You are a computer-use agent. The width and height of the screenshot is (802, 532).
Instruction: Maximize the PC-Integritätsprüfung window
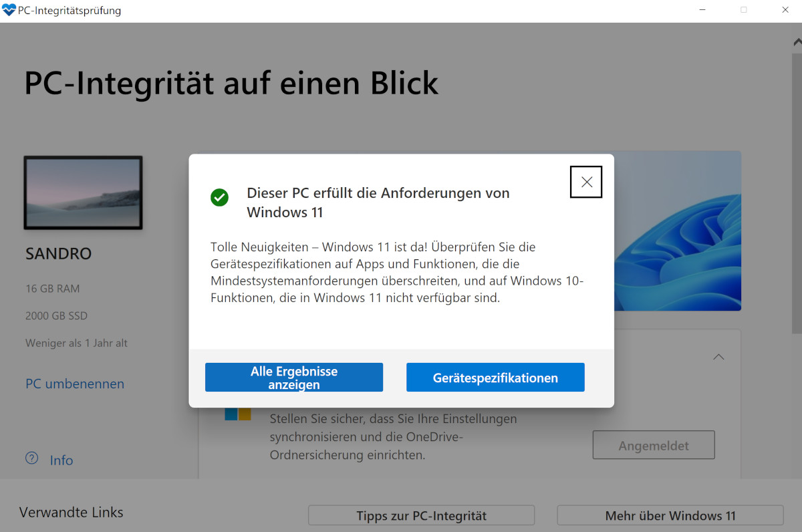click(743, 10)
